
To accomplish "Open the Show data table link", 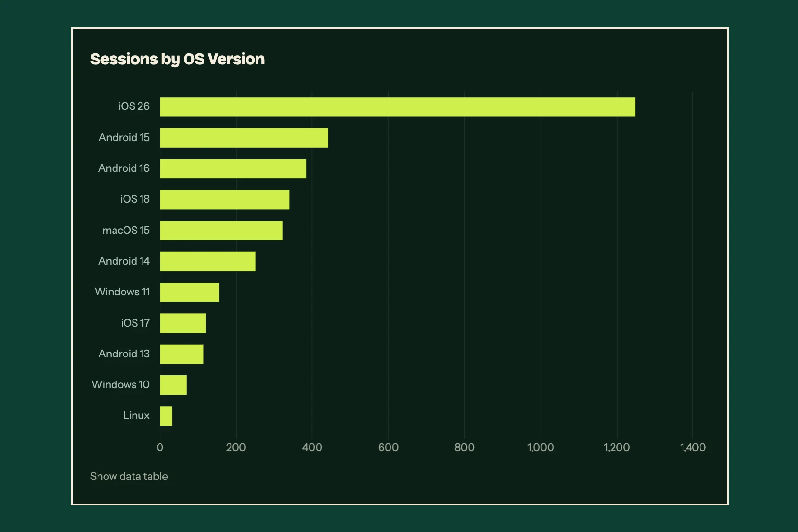I will coord(129,476).
